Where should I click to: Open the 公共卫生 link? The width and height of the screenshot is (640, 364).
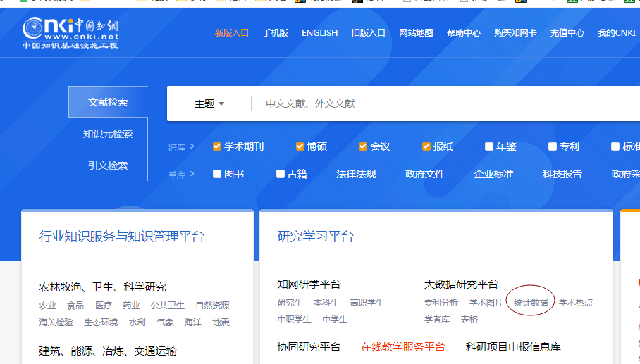coord(167,306)
